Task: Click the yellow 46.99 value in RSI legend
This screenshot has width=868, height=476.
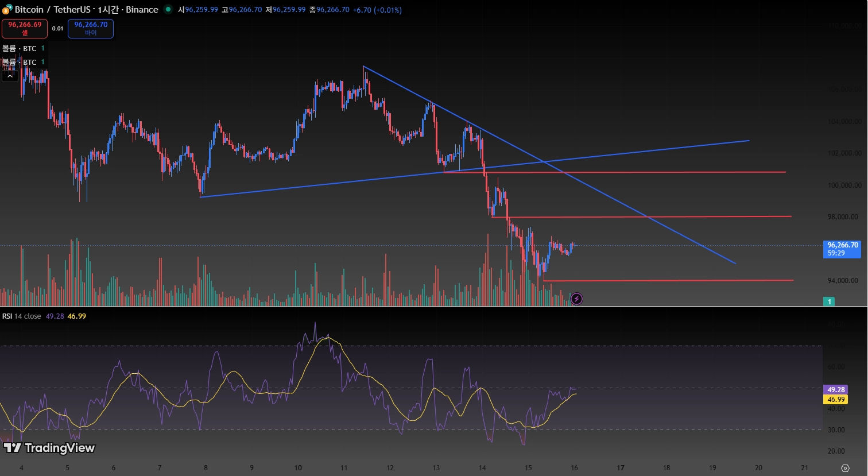Action: [77, 316]
